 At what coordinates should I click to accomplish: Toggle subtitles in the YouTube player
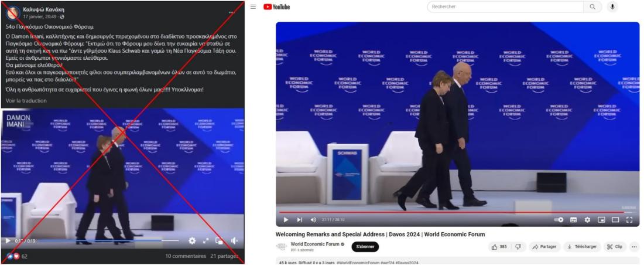coord(573,220)
